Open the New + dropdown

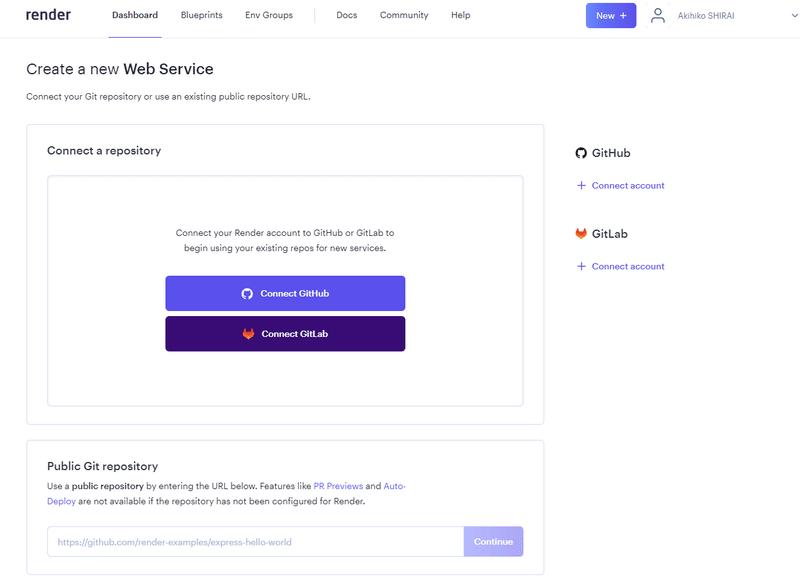[x=610, y=16]
